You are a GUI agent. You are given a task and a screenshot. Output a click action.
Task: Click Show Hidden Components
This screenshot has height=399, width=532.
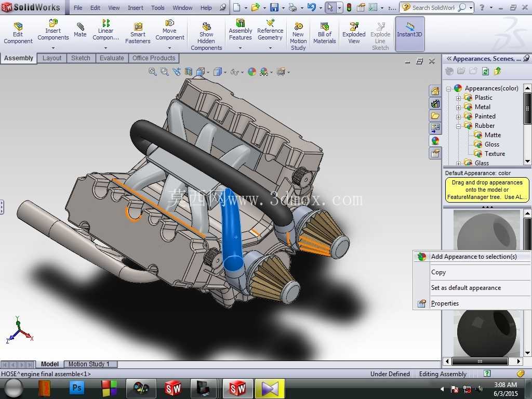tap(206, 36)
